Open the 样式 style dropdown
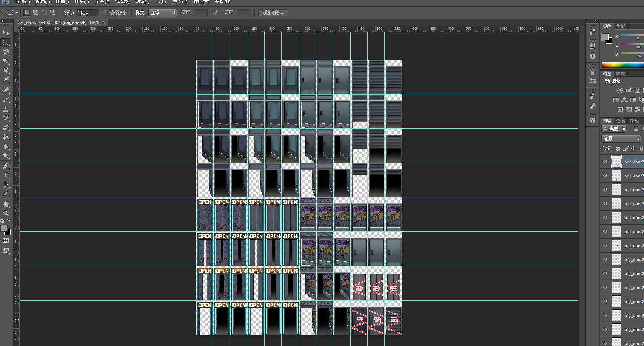Image resolution: width=644 pixels, height=346 pixels. tap(163, 13)
